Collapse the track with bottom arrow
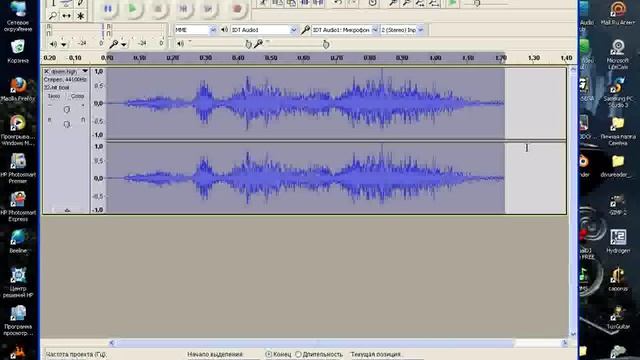The height and width of the screenshot is (360, 640). point(67,211)
